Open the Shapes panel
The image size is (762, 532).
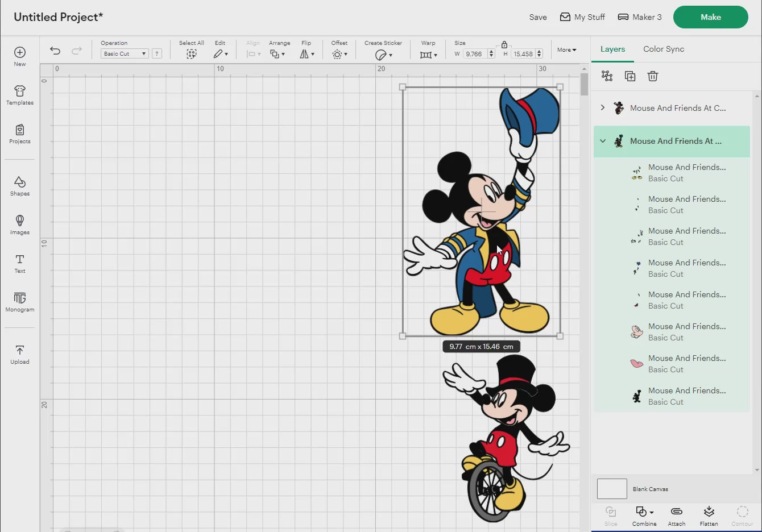click(20, 186)
